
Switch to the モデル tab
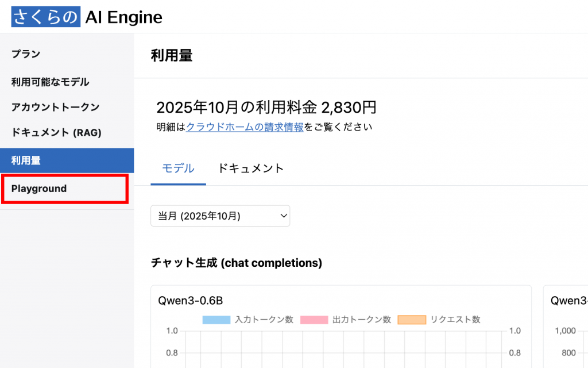coord(178,168)
